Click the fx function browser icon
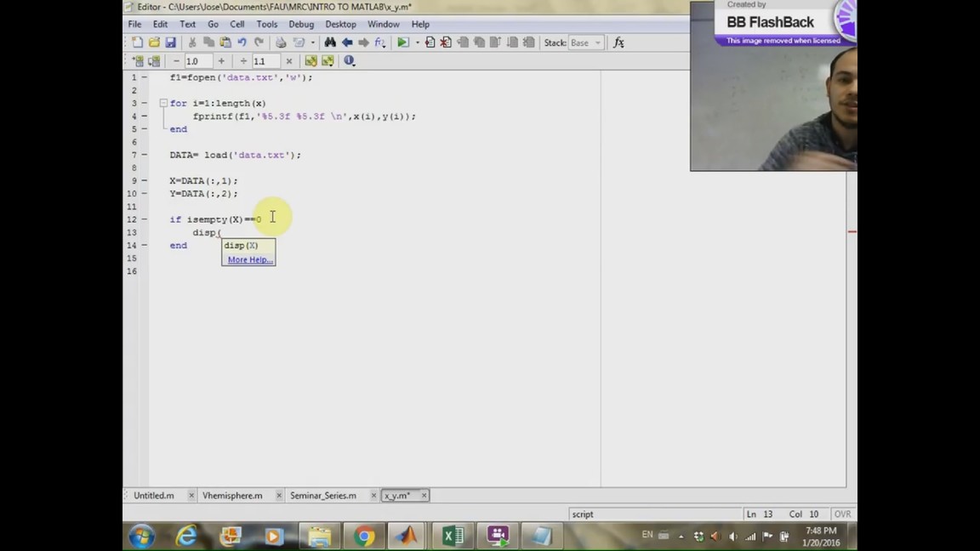Image resolution: width=980 pixels, height=551 pixels. tap(618, 43)
